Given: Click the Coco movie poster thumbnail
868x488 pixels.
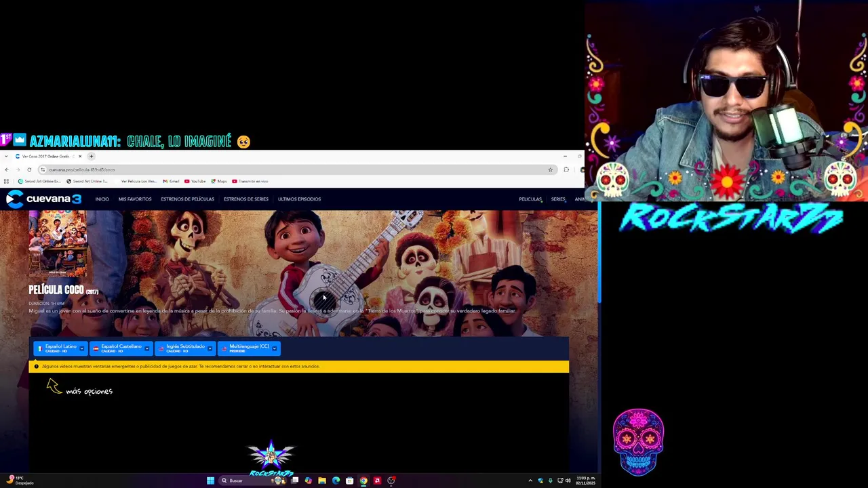Looking at the screenshot, I should [58, 243].
